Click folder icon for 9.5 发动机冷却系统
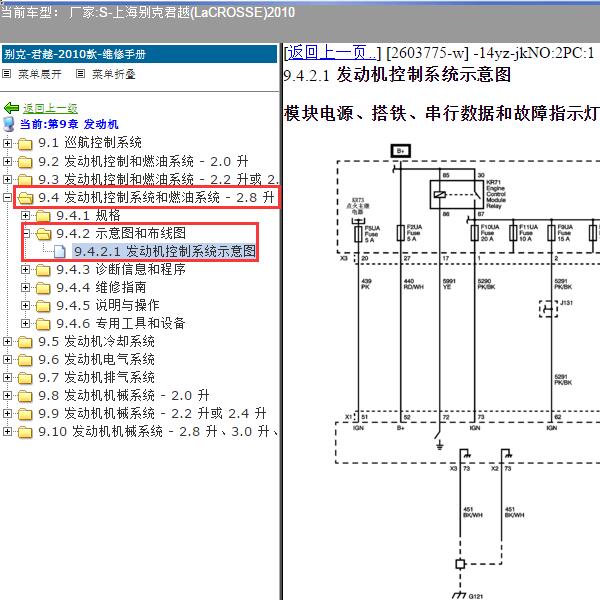600x600 pixels. coord(25,342)
